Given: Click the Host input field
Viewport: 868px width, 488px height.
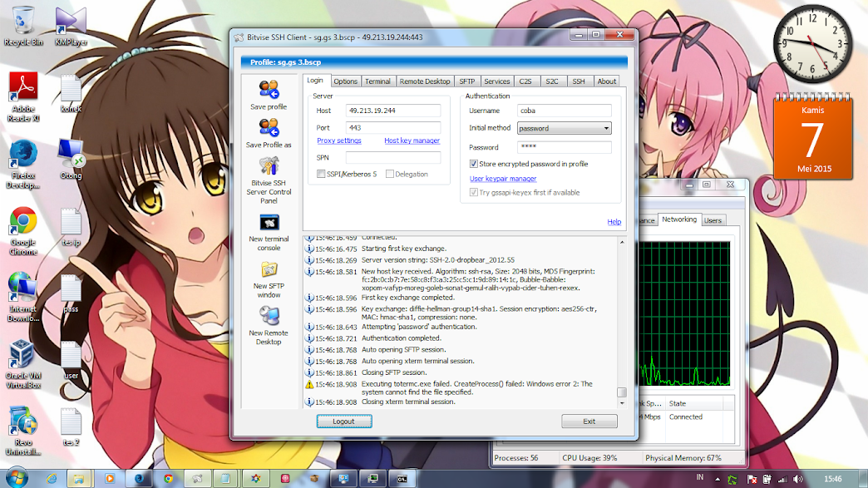Looking at the screenshot, I should (x=393, y=111).
